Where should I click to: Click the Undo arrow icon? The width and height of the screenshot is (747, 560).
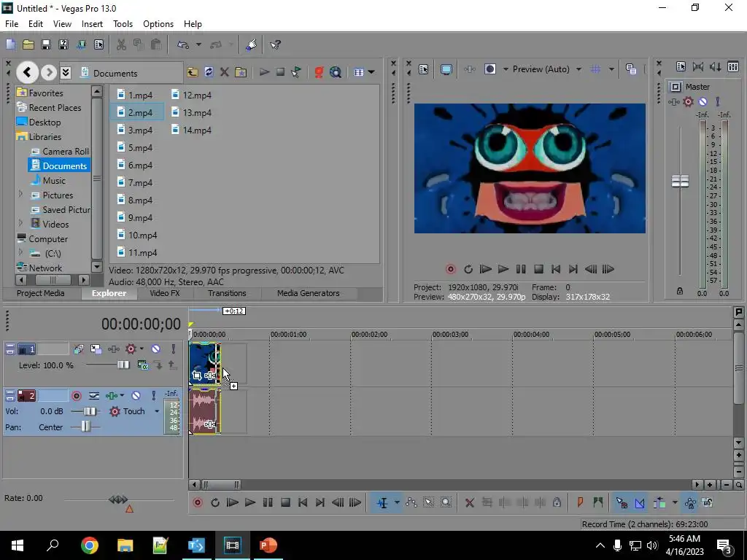pyautogui.click(x=183, y=44)
